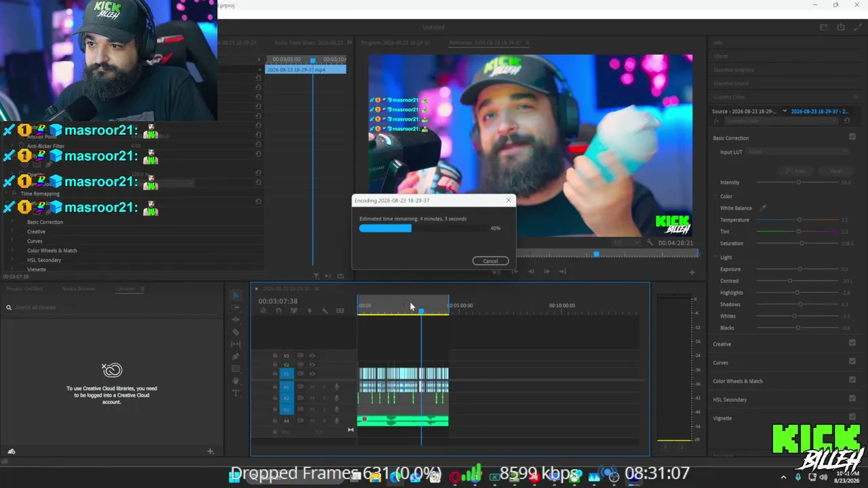Go to In point in reference monitor

tap(515, 272)
